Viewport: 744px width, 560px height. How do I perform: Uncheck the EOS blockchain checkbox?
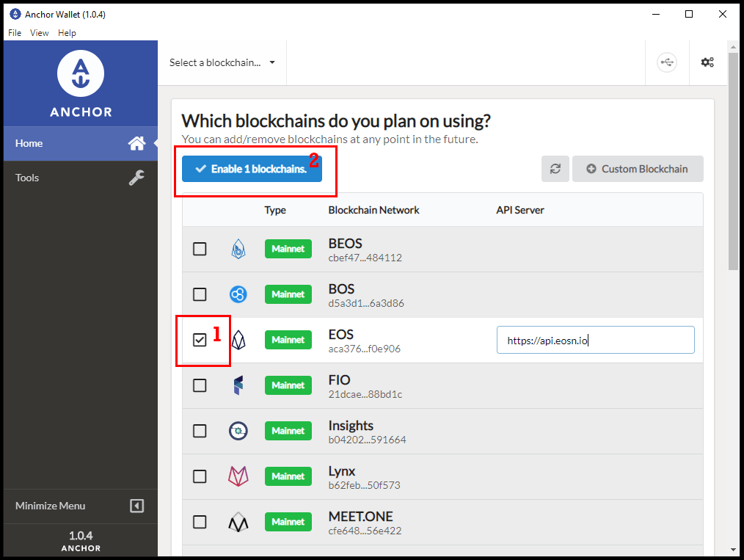point(200,340)
